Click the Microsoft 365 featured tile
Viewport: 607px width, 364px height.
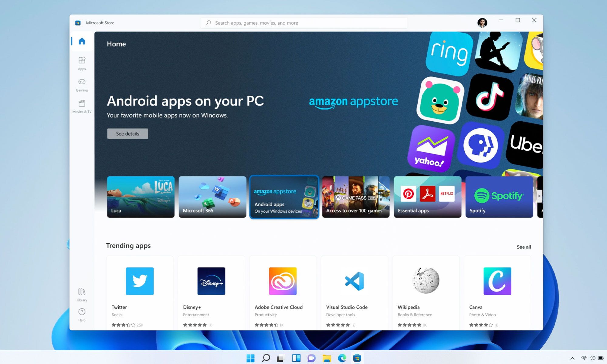[212, 197]
